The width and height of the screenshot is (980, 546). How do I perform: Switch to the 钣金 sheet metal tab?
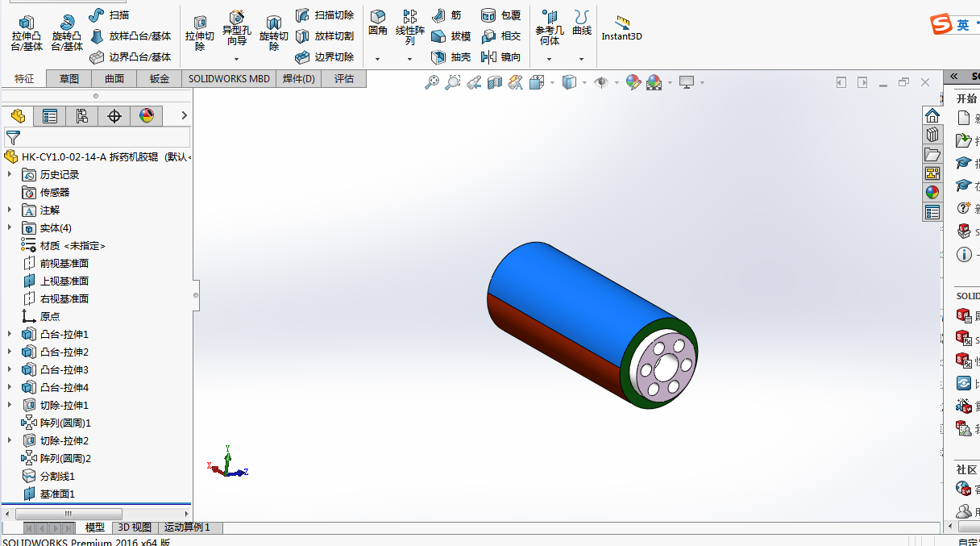click(160, 78)
